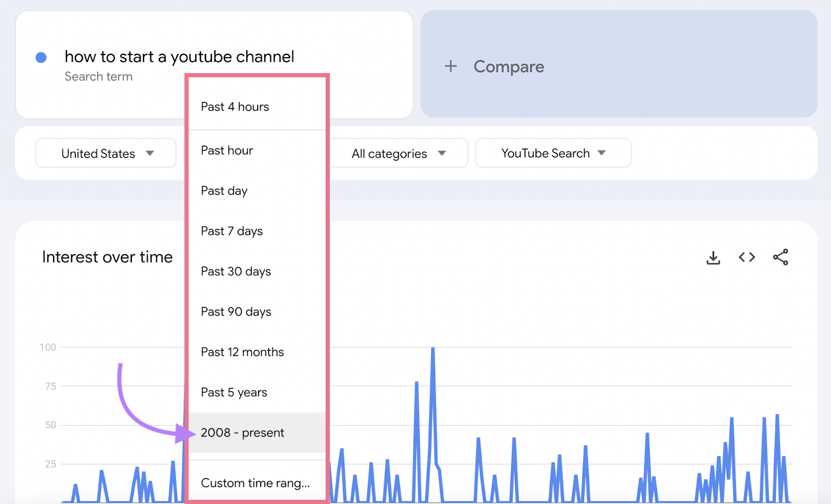Edit the search term 'how to start a youtube channel'

pyautogui.click(x=179, y=57)
